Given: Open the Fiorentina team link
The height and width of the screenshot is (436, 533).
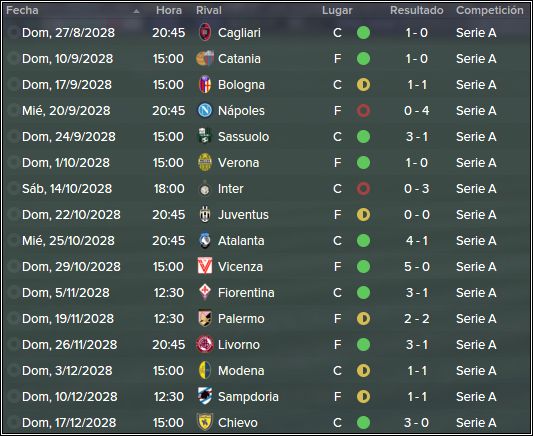Looking at the screenshot, I should [246, 293].
